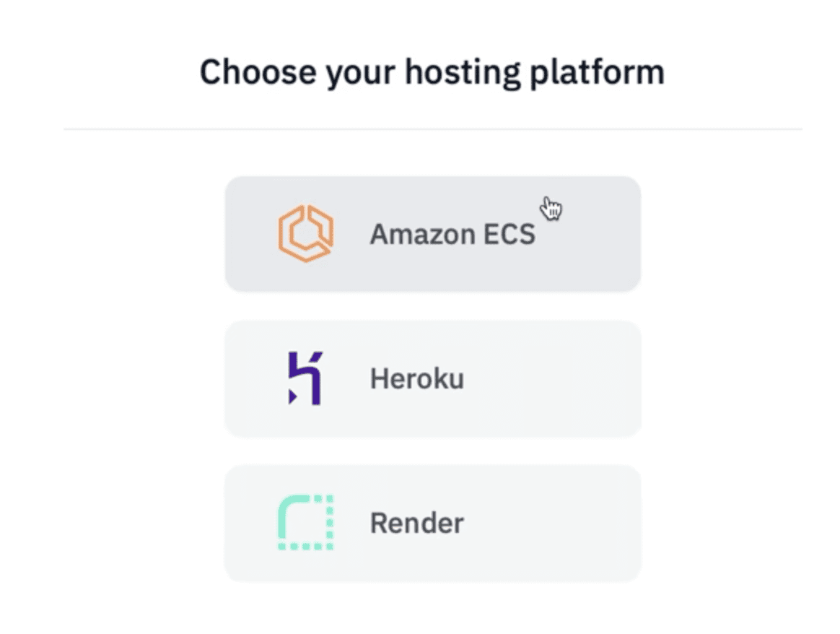
Task: Click the divider line below the heading
Action: tap(433, 126)
